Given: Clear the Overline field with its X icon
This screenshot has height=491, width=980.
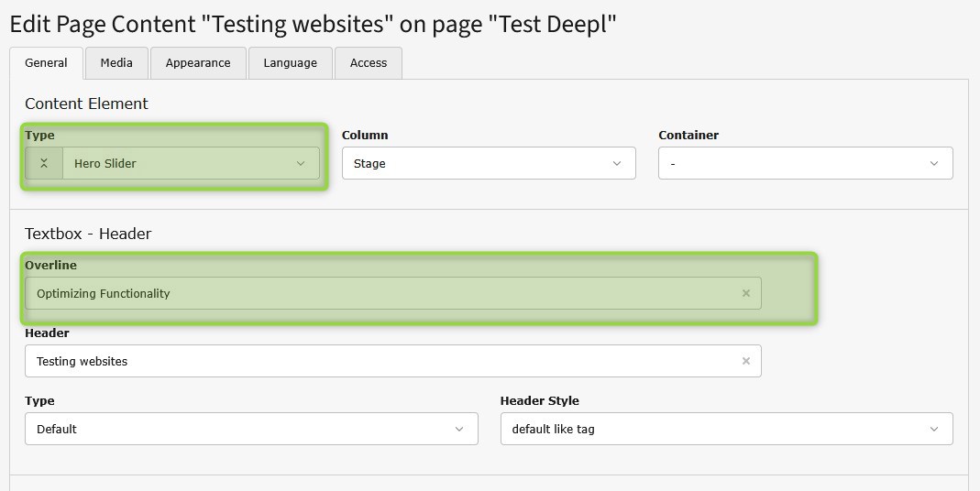Looking at the screenshot, I should tap(745, 293).
